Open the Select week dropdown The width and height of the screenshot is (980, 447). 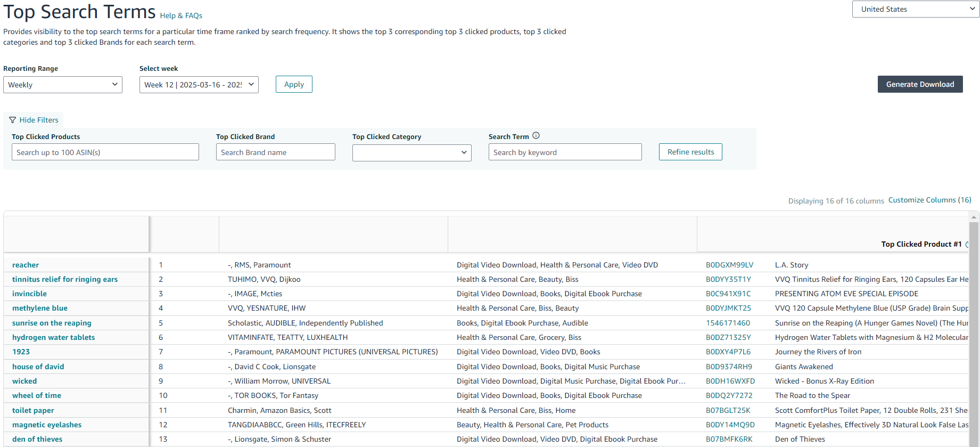[x=199, y=85]
